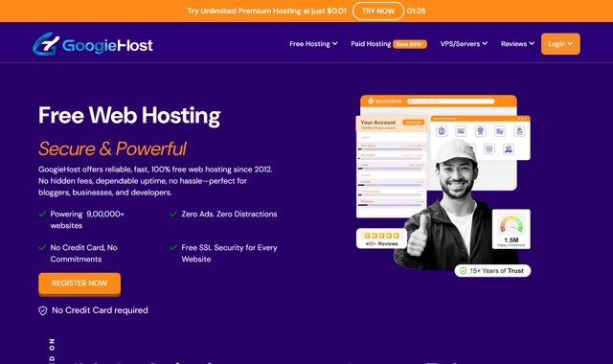Click the 15+ Years of Trust text
613x364 pixels.
point(496,270)
